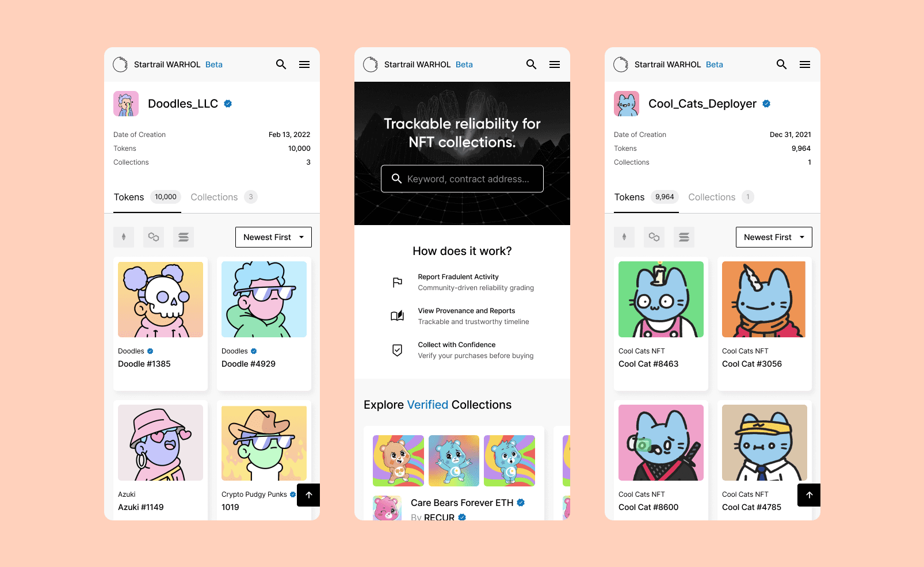Open the RECUR creator link

click(439, 517)
